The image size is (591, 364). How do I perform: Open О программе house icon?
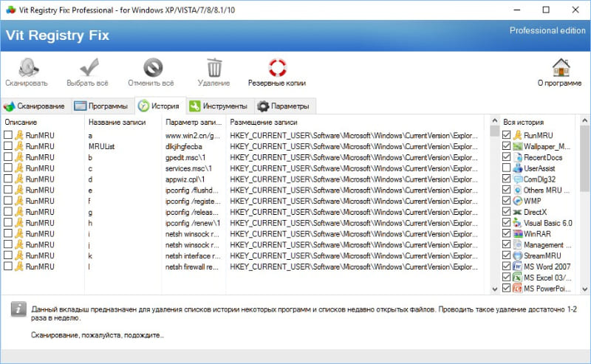[561, 67]
